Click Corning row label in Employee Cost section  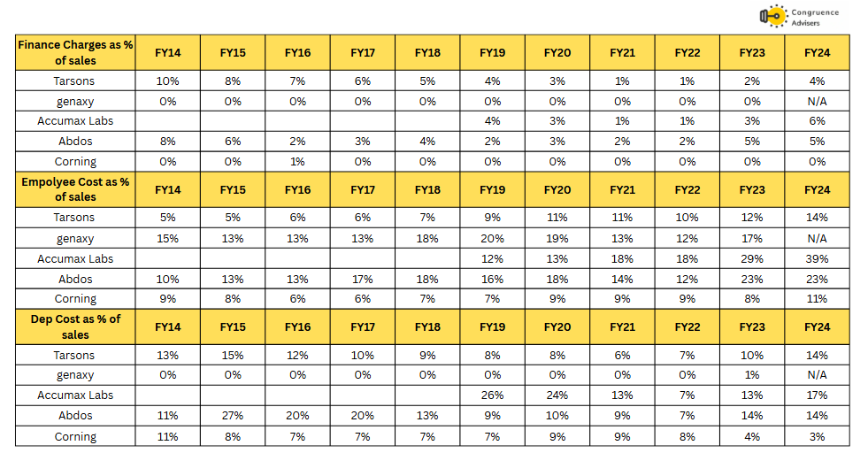pos(75,299)
